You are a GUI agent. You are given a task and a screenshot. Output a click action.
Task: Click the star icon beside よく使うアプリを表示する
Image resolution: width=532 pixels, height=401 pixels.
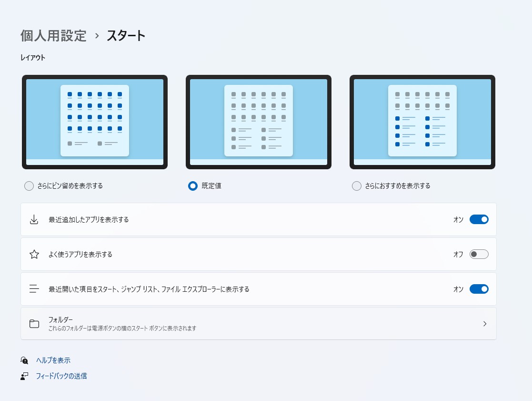click(34, 254)
